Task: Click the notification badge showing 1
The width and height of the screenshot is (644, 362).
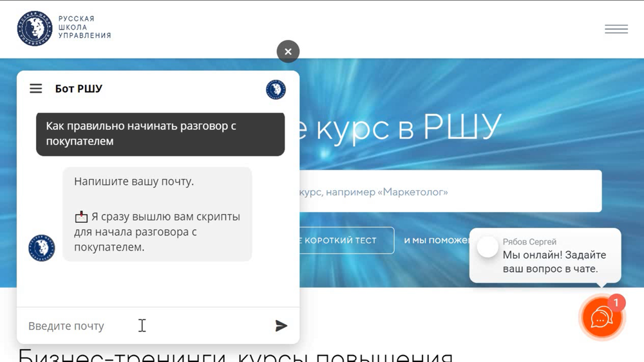Action: point(616,303)
